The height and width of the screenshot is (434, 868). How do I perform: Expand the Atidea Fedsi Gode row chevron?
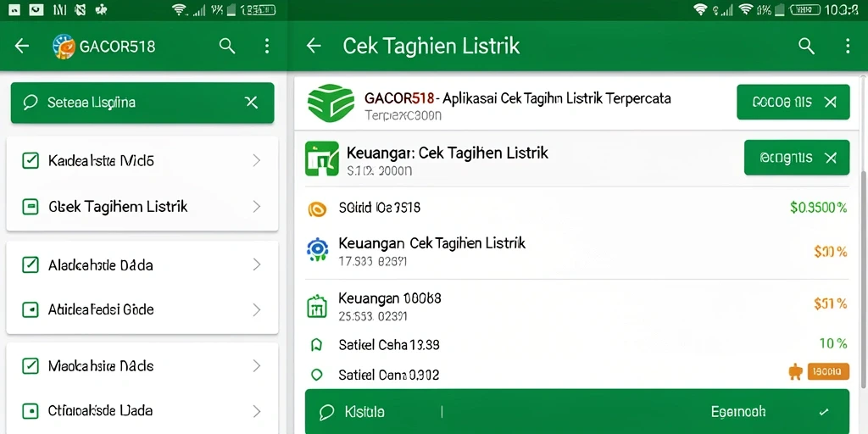256,310
